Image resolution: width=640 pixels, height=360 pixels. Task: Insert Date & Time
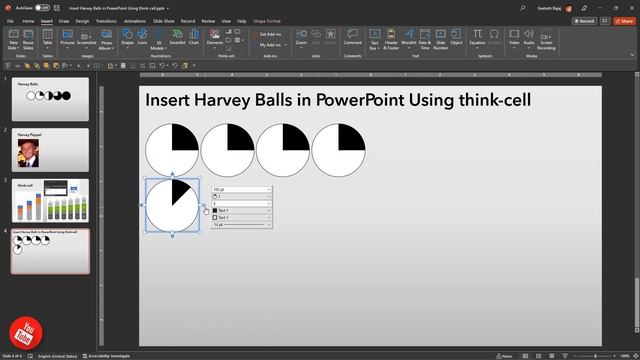pos(425,40)
